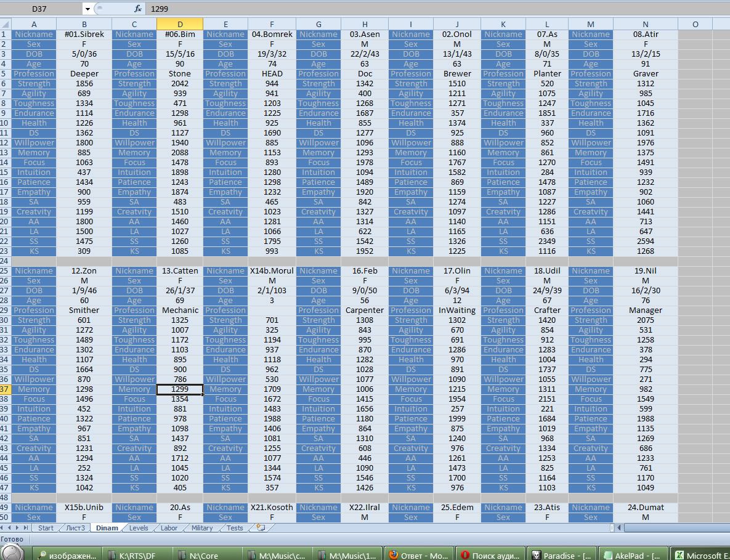Screen dimensions: 730x560
Task: Click the Select All corner triangle
Action: pos(6,24)
